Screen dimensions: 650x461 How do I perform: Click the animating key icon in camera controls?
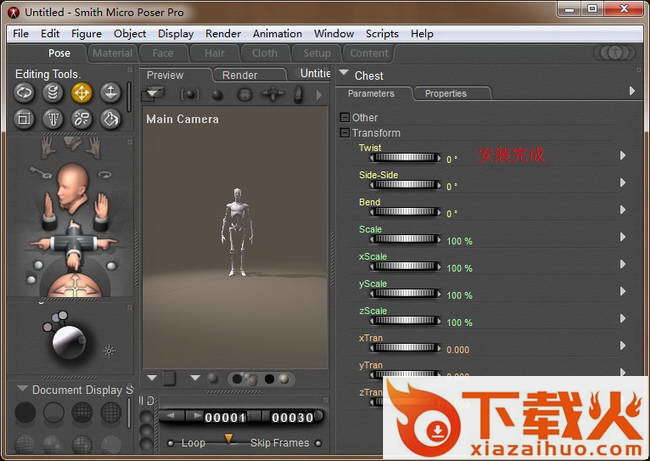click(41, 172)
